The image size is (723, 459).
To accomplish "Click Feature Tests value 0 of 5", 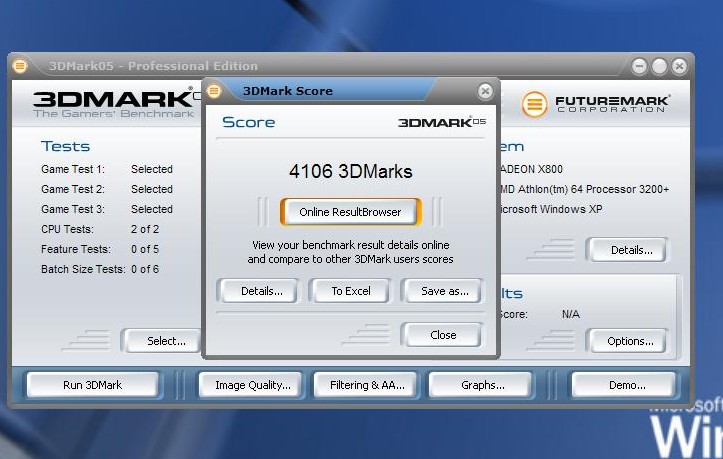I will pos(145,249).
